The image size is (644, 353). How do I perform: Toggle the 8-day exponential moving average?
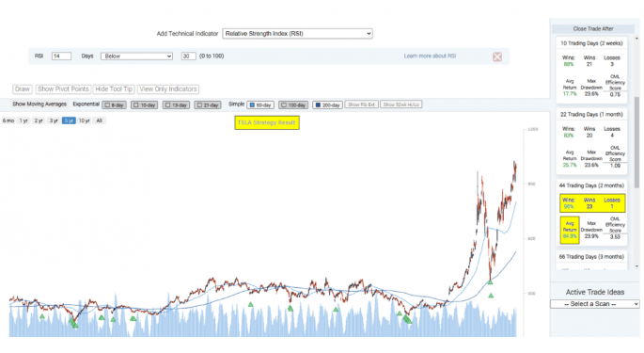tap(114, 104)
